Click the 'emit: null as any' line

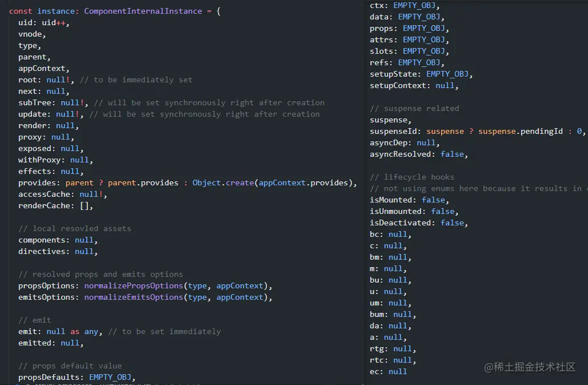[x=61, y=332]
